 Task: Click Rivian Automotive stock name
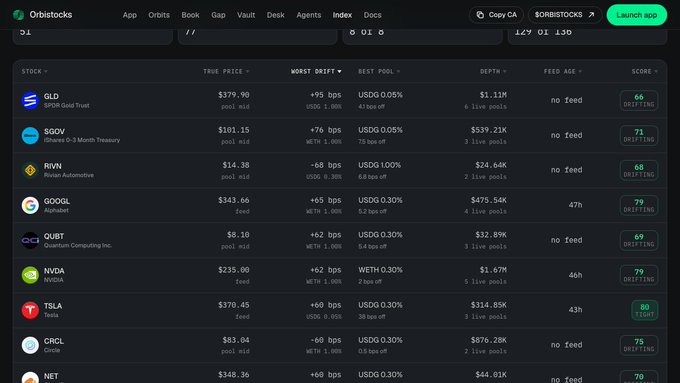point(69,175)
